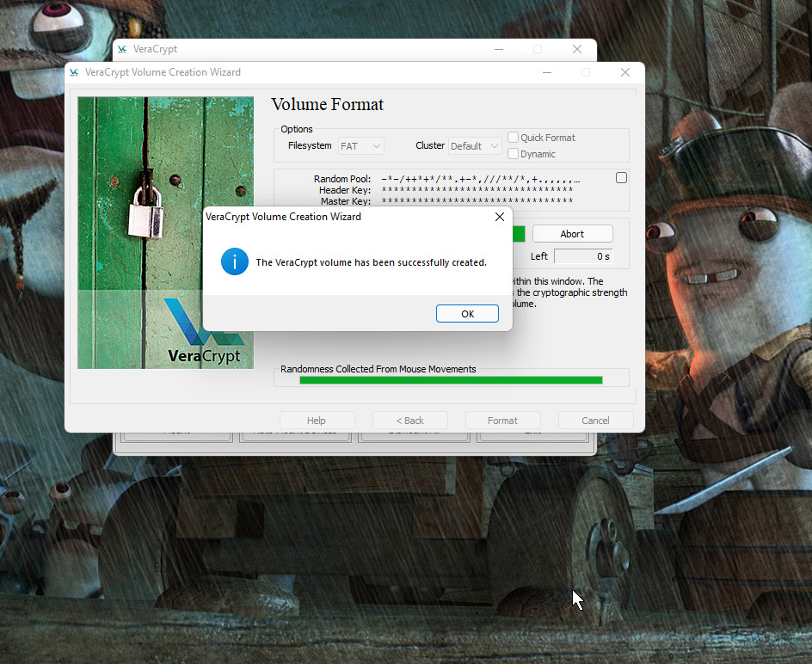This screenshot has width=812, height=664.
Task: Go to previous step with Back button
Action: tap(410, 420)
